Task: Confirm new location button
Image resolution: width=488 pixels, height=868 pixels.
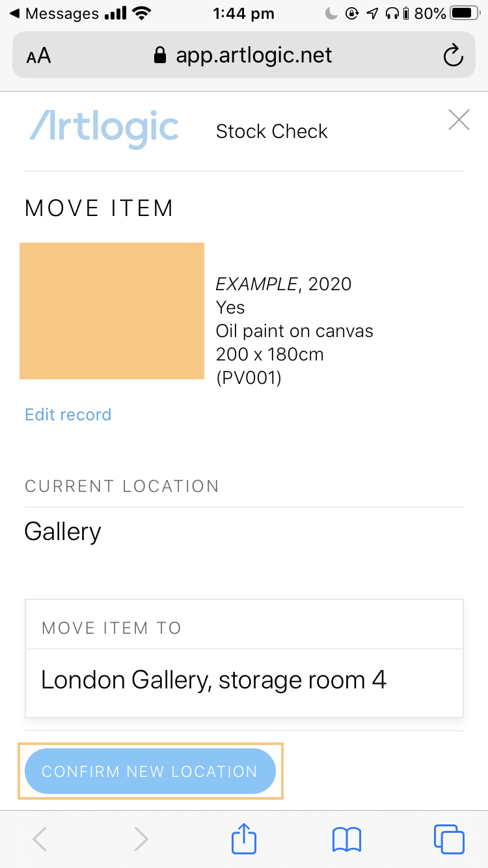Action: pyautogui.click(x=150, y=771)
